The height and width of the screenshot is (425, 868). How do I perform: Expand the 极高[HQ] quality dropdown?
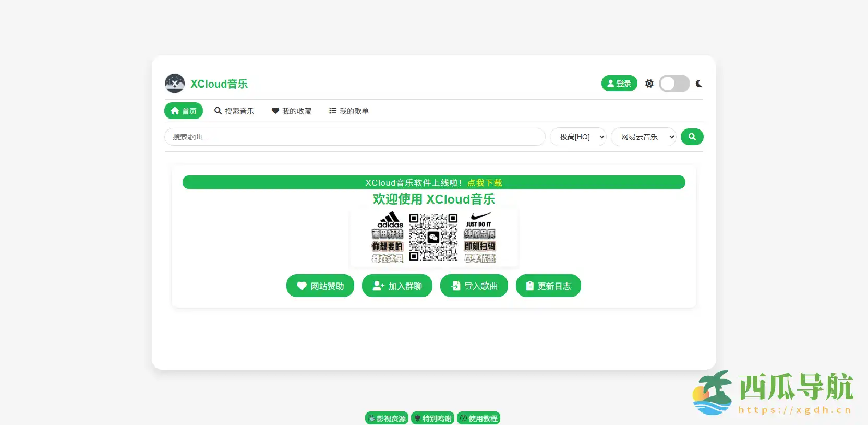click(578, 137)
